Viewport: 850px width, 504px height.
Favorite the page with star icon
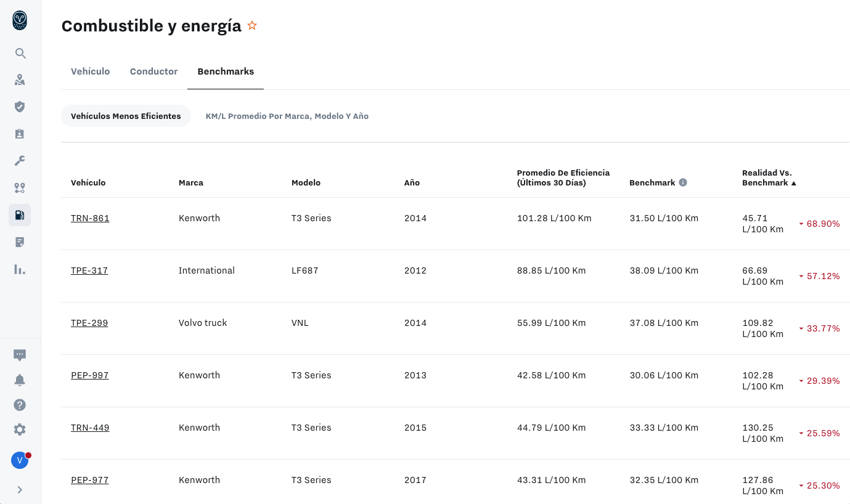[x=252, y=25]
